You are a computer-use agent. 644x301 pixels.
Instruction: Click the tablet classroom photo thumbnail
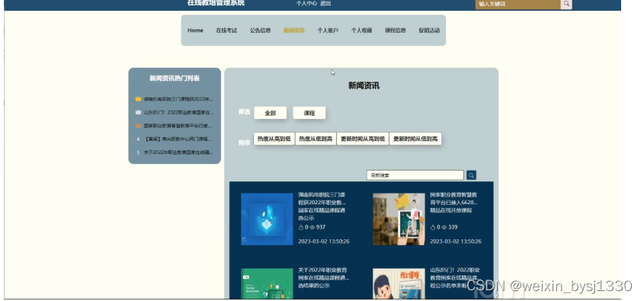point(399,219)
